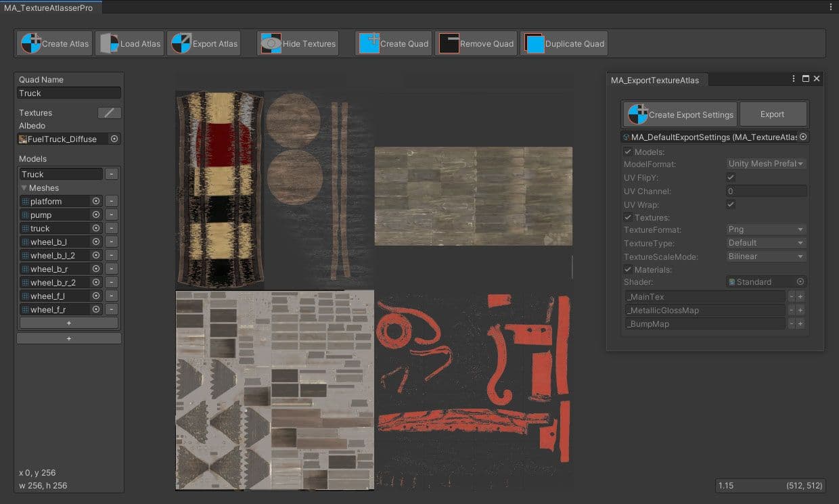Toggle the UV FlipY checkbox
This screenshot has width=839, height=504.
[x=732, y=177]
